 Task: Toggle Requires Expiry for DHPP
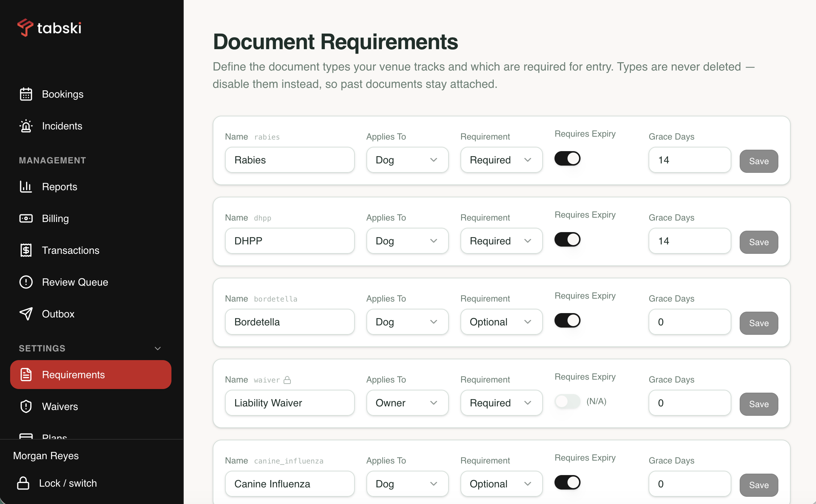point(567,239)
